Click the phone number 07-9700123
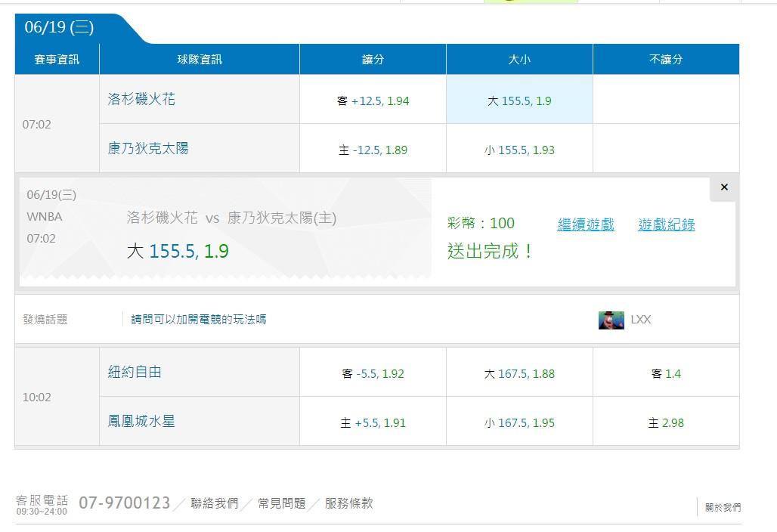Image resolution: width=777 pixels, height=532 pixels. point(125,503)
